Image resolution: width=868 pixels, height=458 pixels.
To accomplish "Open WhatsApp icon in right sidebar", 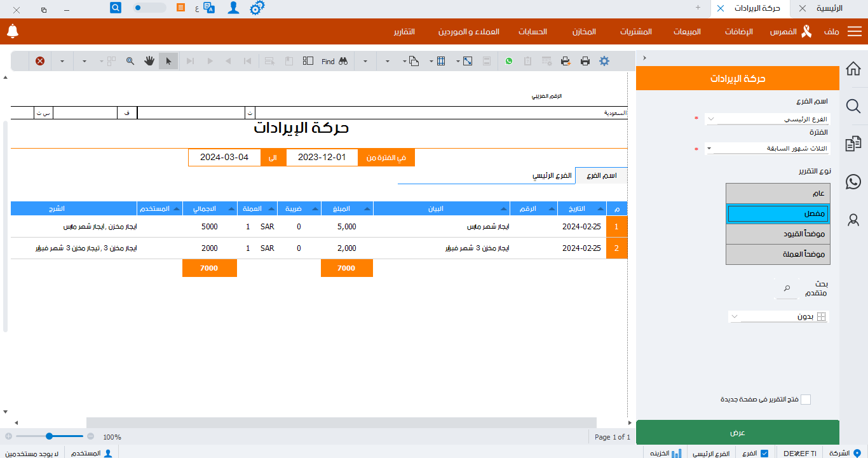I will (x=853, y=182).
